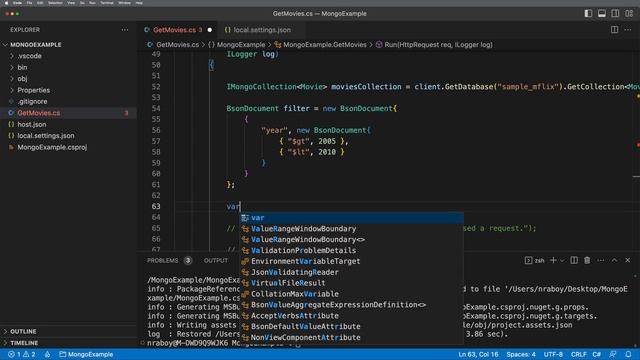Open terminal panel more actions
Image resolution: width=640 pixels, height=360 pixels.
[x=601, y=260]
